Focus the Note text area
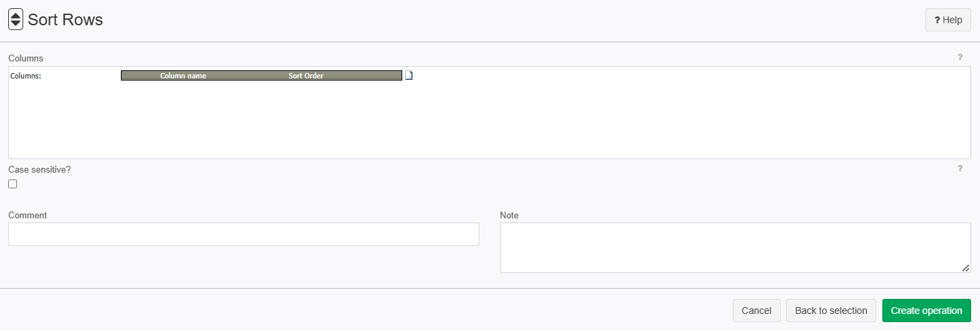980x331 pixels. pyautogui.click(x=735, y=248)
